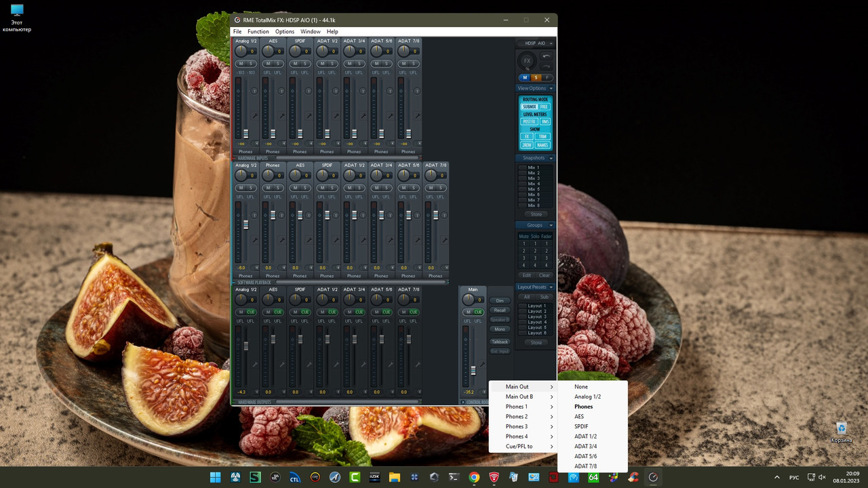The width and height of the screenshot is (868, 488).
Task: Open File Explorer from the taskbar
Action: point(394,477)
